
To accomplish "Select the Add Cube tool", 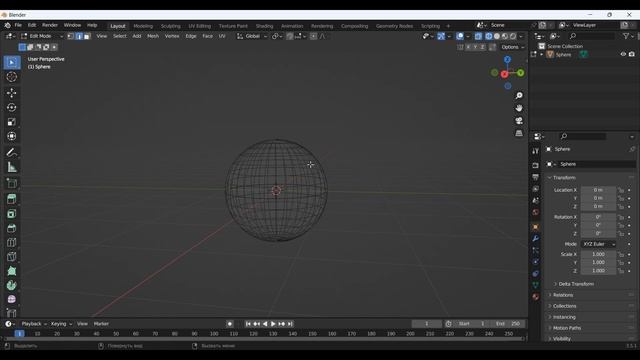I will tap(12, 183).
